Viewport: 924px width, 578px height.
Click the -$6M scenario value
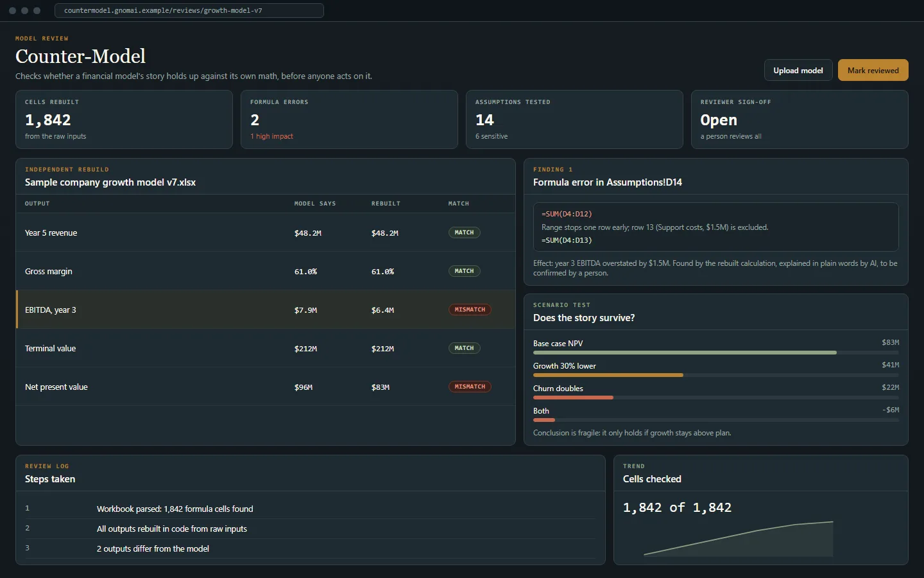[x=891, y=410]
